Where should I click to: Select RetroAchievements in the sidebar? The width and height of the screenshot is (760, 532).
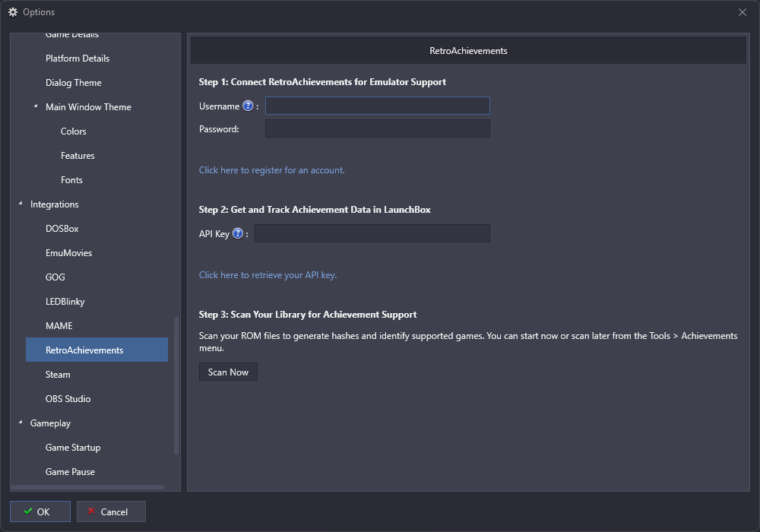pos(97,350)
